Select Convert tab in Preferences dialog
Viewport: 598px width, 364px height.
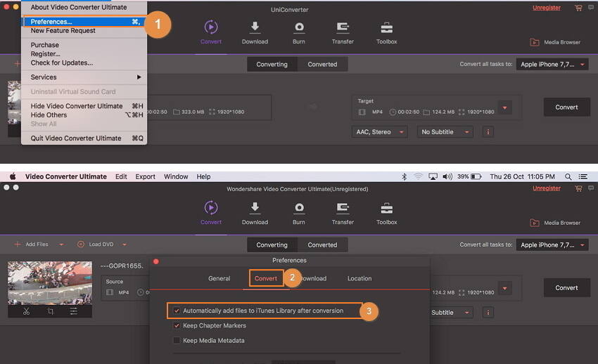click(x=266, y=278)
